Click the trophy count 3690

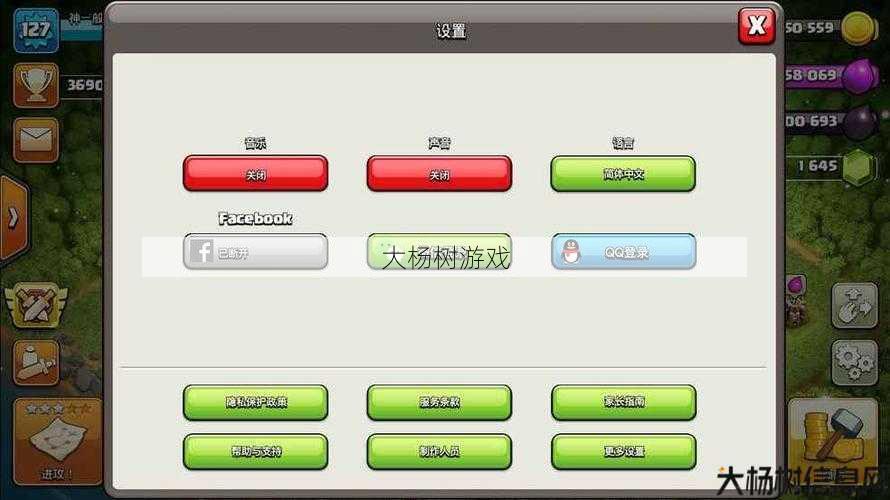tap(84, 85)
